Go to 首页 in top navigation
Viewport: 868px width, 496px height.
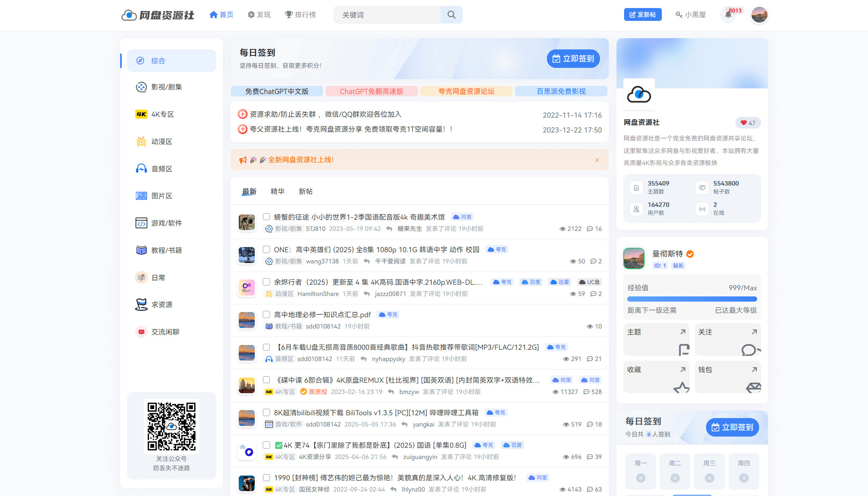point(221,15)
